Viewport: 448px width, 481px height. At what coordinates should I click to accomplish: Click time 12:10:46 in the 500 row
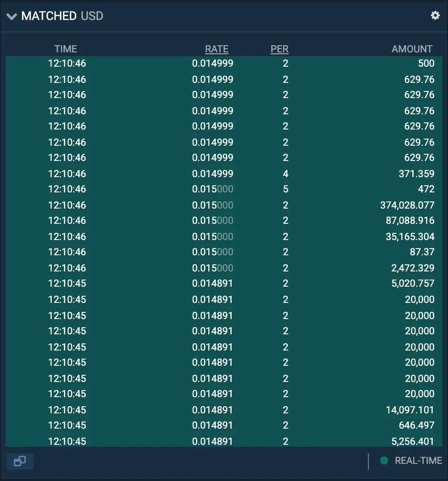[67, 63]
